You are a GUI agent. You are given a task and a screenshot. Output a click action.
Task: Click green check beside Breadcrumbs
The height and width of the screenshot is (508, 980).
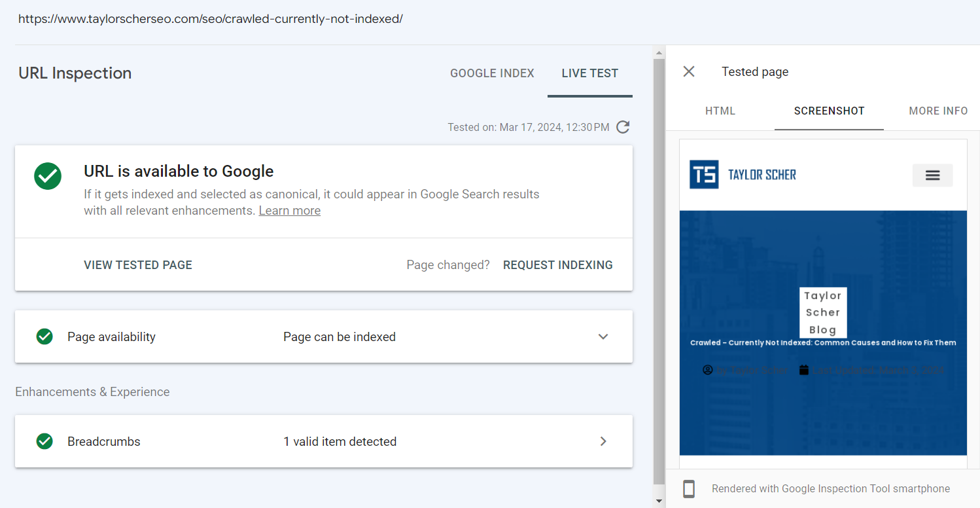[44, 441]
